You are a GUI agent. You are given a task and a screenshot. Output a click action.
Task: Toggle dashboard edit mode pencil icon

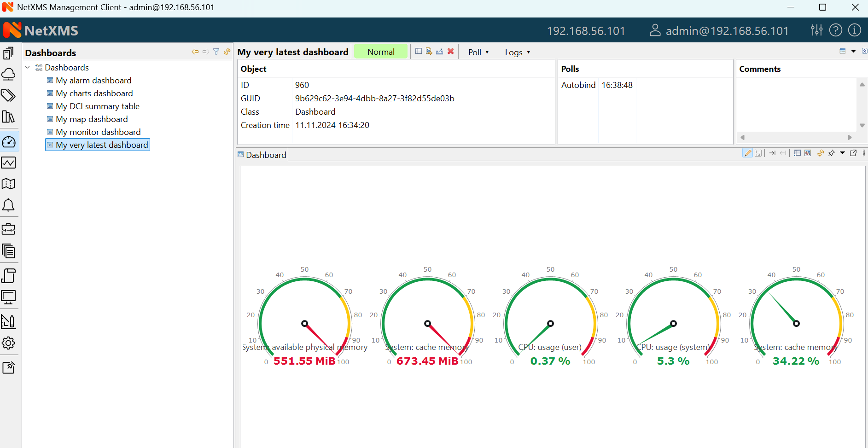point(747,153)
